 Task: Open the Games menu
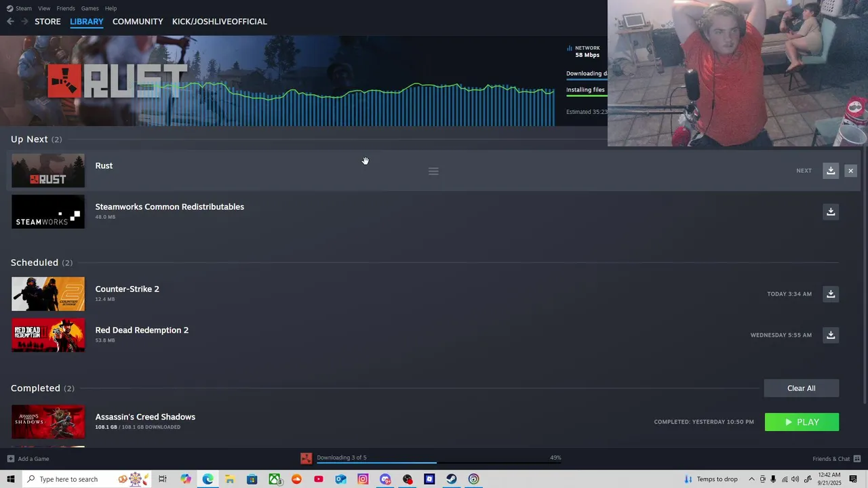(90, 8)
